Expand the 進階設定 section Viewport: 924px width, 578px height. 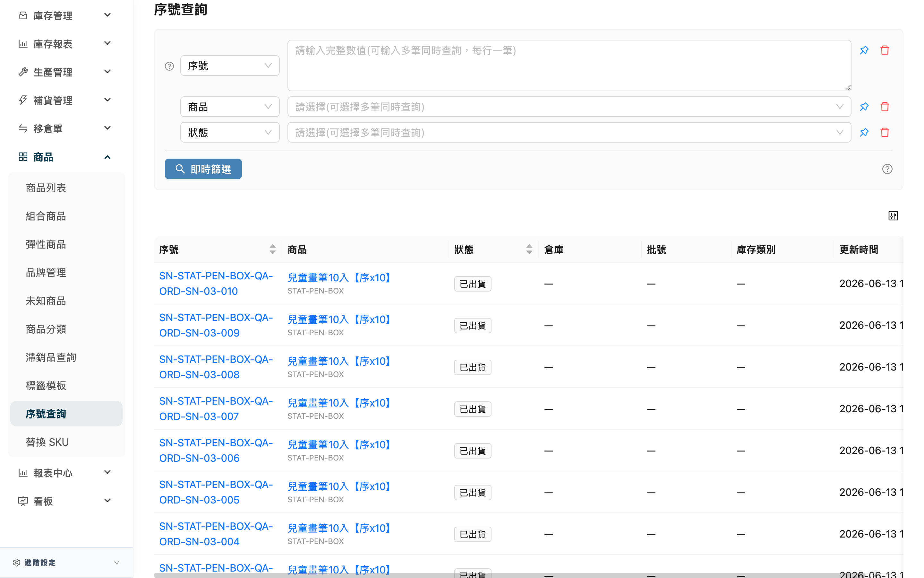116,563
